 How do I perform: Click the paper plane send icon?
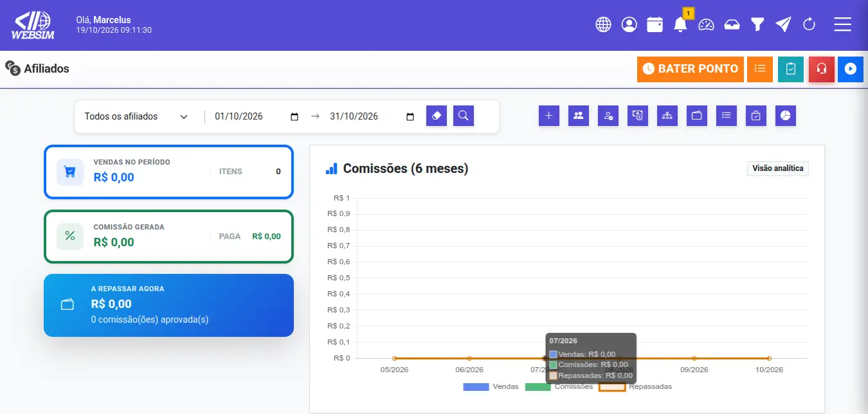click(783, 24)
